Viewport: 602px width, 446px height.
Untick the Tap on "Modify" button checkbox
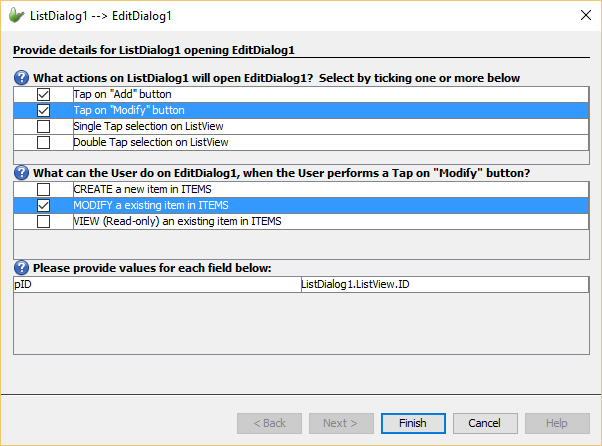43,110
